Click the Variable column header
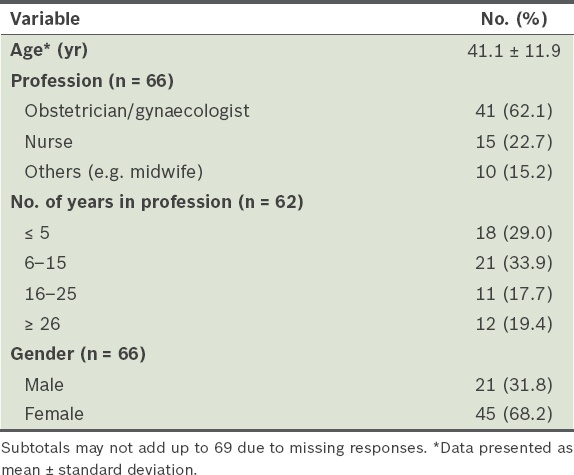The image size is (574, 475). coord(45,19)
